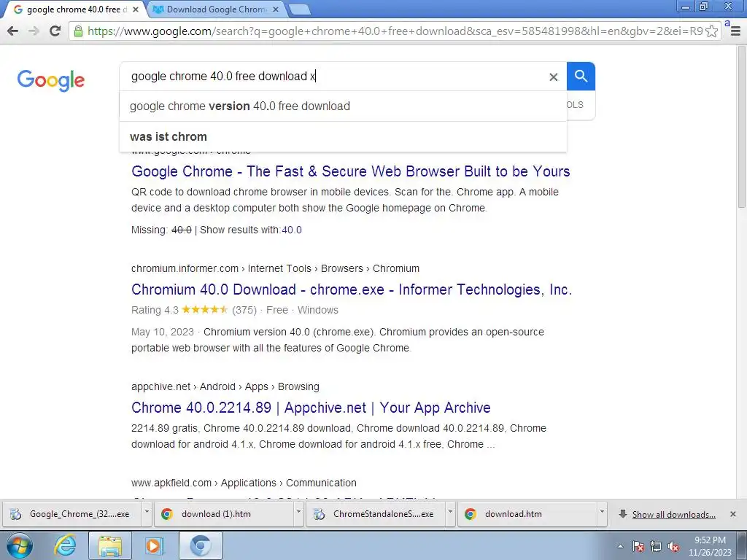Image resolution: width=747 pixels, height=560 pixels.
Task: Click the green padlock security icon
Action: [x=78, y=31]
